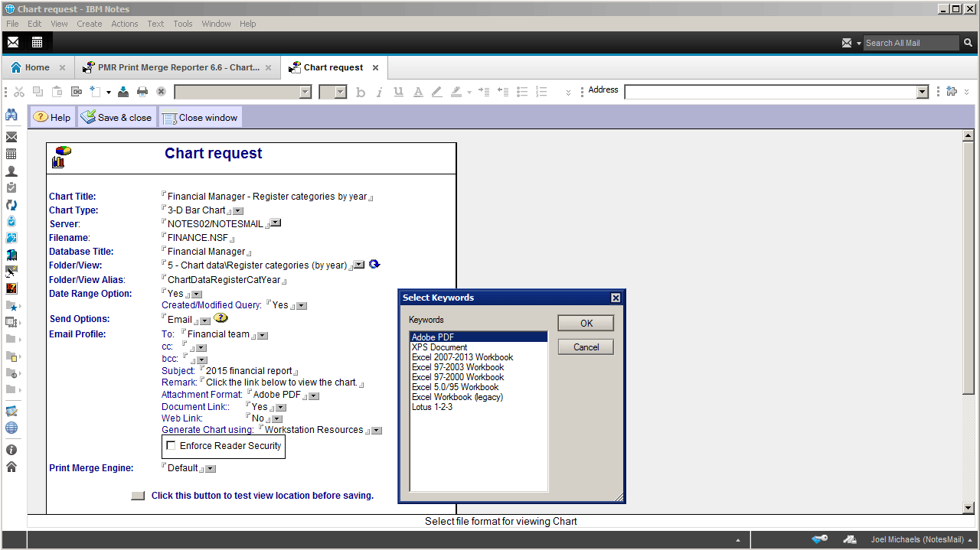This screenshot has width=980, height=550.
Task: Open the Chart Type dropdown arrow
Action: [x=238, y=211]
